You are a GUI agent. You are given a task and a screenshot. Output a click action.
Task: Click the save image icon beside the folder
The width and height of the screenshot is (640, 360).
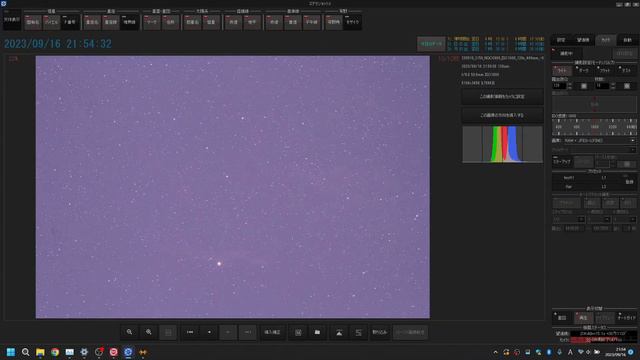pyautogui.click(x=298, y=332)
